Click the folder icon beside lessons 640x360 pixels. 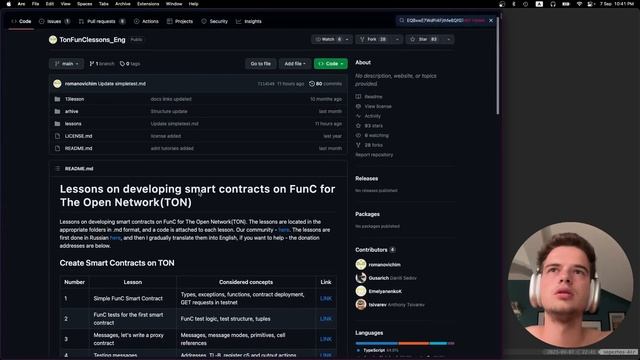(x=57, y=124)
